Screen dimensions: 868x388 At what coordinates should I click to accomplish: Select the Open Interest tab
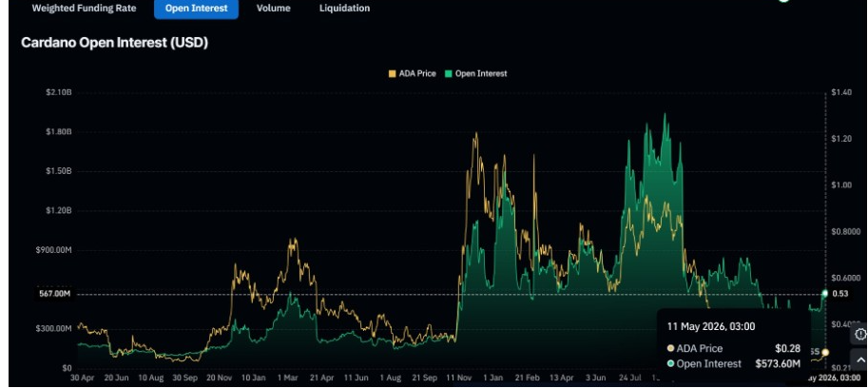click(x=196, y=9)
